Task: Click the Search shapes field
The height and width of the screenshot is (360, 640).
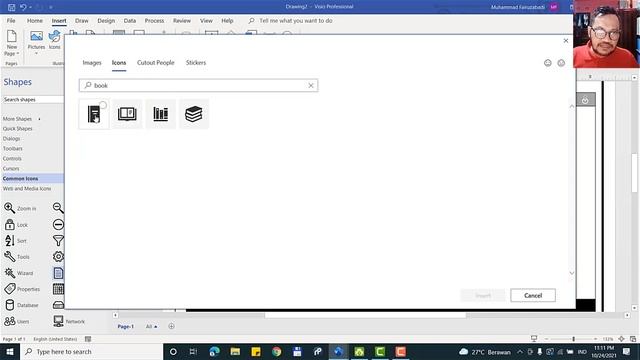Action: [x=33, y=100]
